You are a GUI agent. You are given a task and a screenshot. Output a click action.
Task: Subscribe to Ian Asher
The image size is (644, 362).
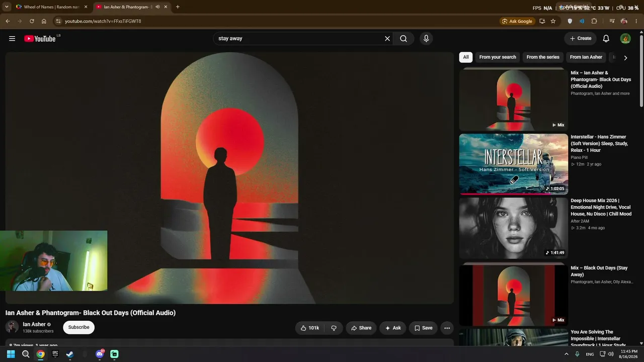[x=78, y=327]
